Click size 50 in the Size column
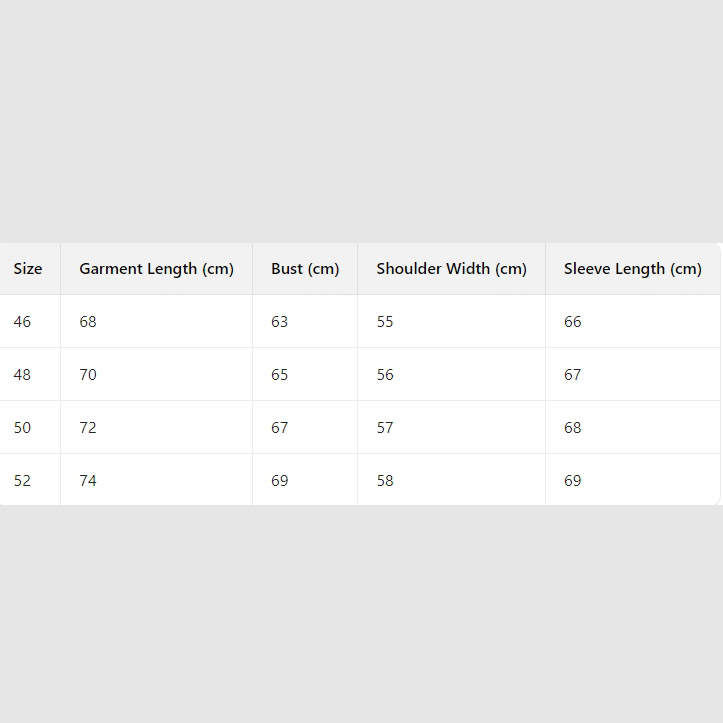 23,428
